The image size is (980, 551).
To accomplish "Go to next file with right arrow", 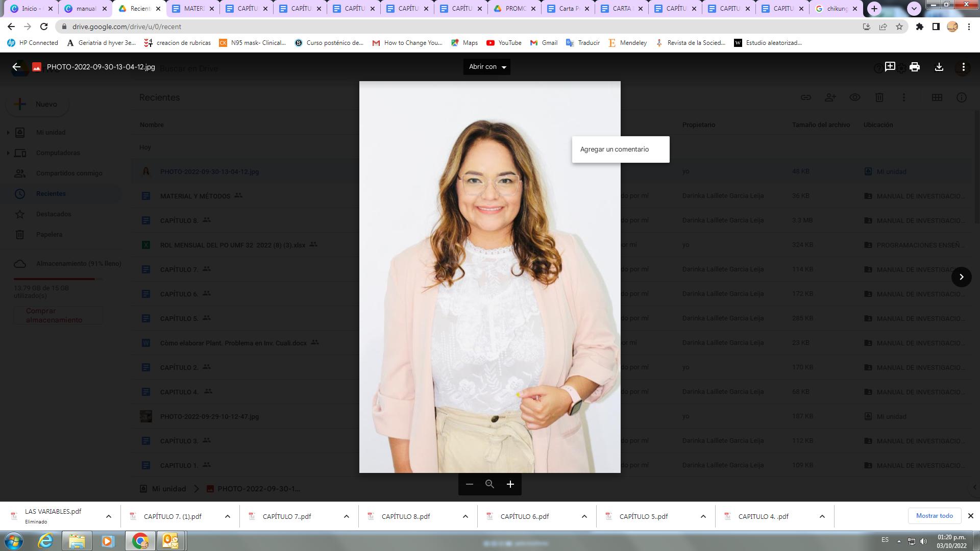I will point(961,277).
